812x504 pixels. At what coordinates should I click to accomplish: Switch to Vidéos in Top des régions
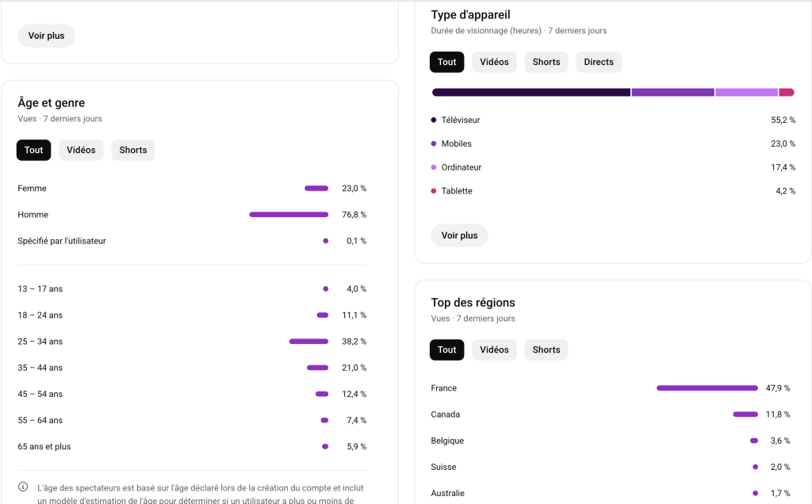pyautogui.click(x=494, y=350)
